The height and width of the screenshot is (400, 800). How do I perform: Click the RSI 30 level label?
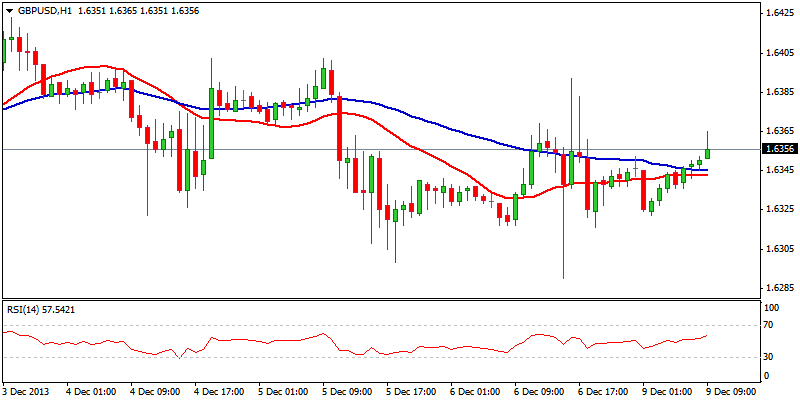[x=769, y=357]
